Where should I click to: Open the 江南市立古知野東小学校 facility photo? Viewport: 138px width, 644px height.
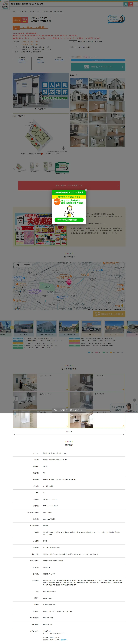(x=46, y=327)
